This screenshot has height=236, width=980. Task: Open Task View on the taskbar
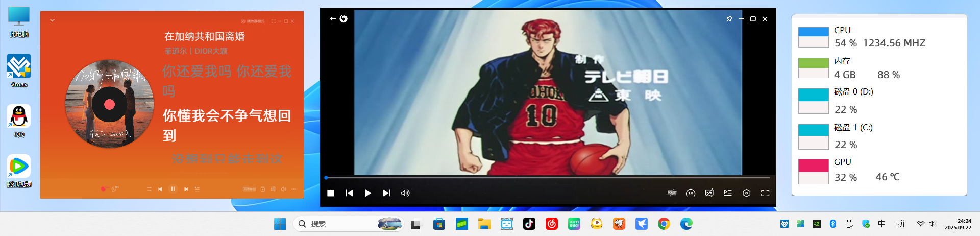click(416, 224)
